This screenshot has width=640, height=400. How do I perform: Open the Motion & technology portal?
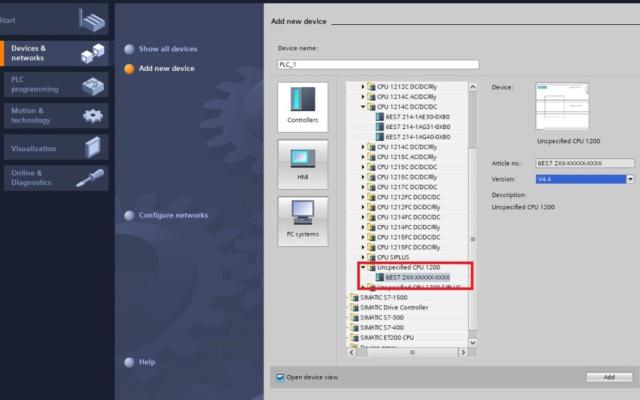point(54,115)
